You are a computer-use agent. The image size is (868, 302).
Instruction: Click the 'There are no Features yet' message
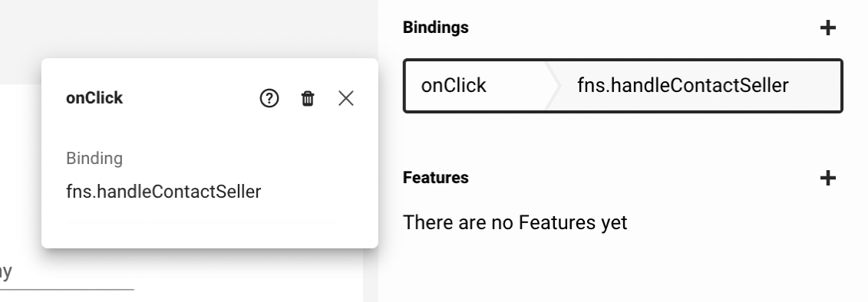pyautogui.click(x=515, y=223)
